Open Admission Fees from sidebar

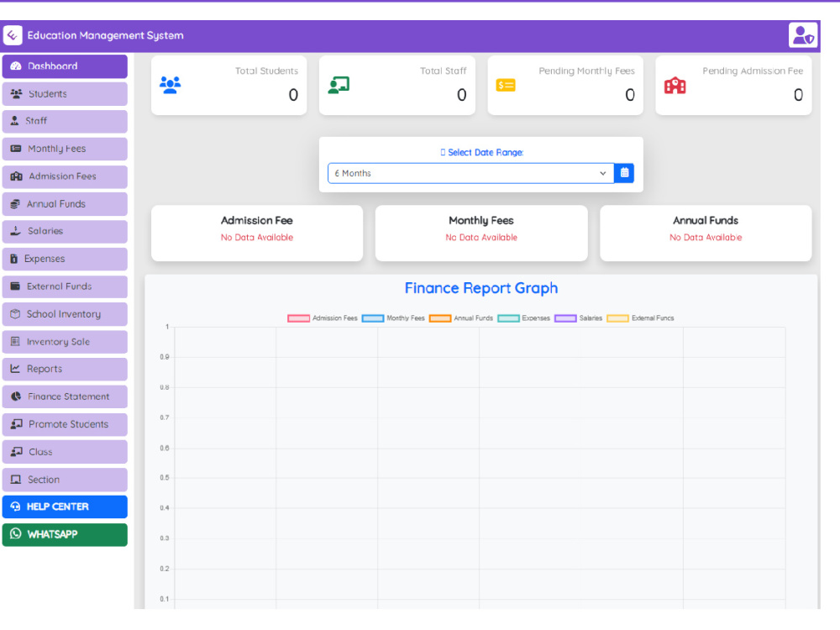pos(65,176)
